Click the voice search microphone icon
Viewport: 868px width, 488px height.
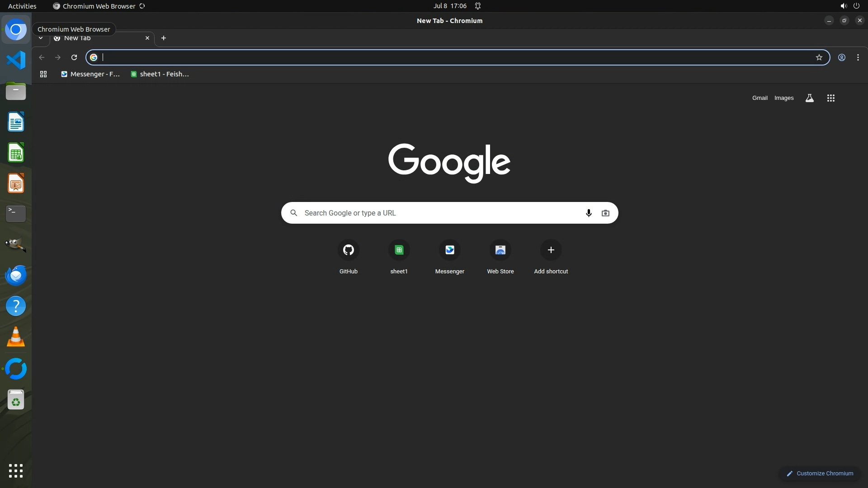tap(588, 213)
